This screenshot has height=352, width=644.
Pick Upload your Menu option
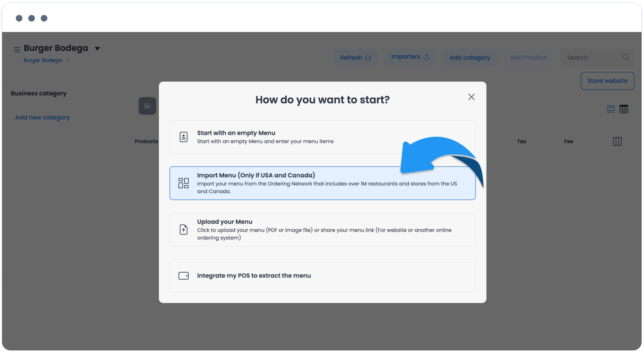coord(322,230)
